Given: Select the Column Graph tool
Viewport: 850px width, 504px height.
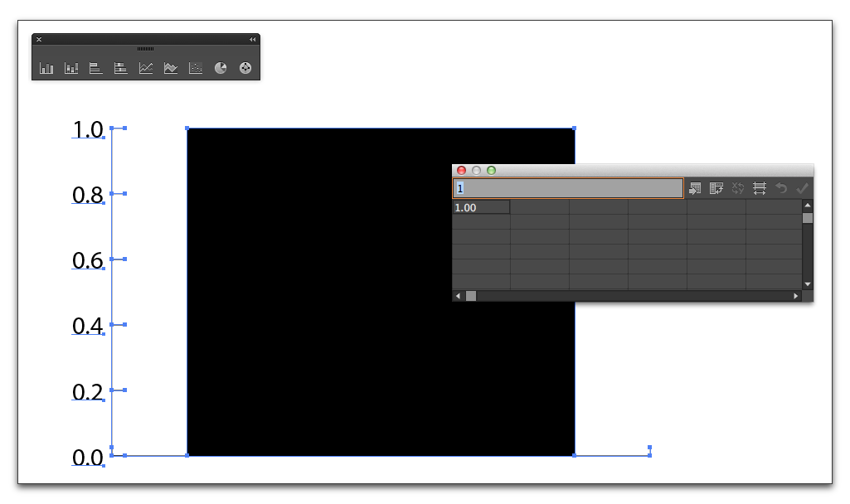Looking at the screenshot, I should 46,68.
